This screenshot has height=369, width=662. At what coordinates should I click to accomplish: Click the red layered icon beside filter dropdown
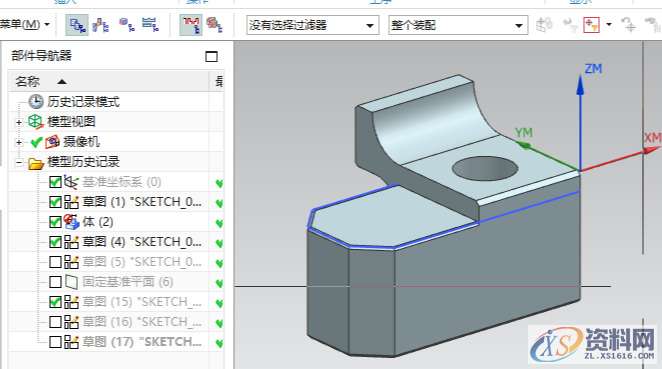pyautogui.click(x=214, y=25)
